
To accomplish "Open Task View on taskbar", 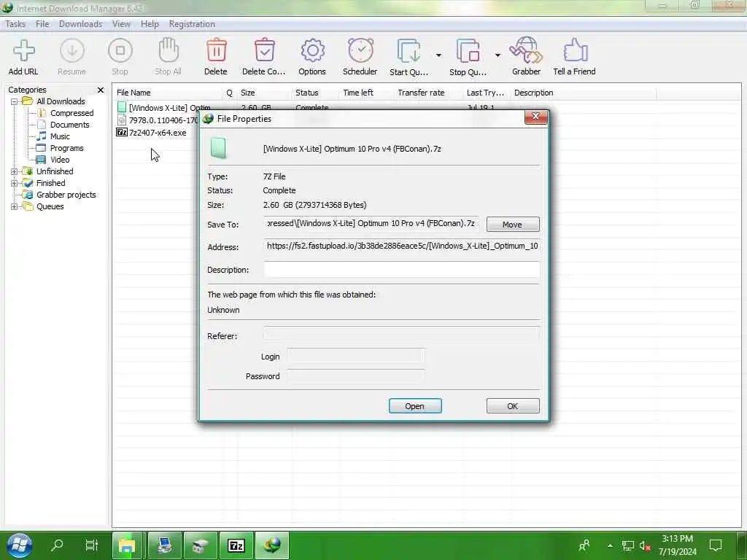I will point(91,545).
